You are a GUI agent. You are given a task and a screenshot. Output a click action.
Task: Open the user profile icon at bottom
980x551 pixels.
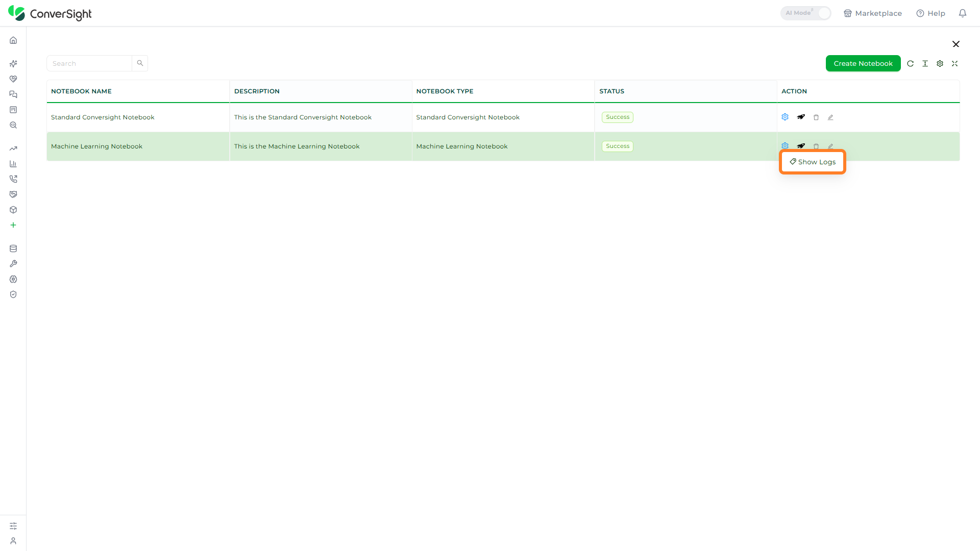point(13,541)
